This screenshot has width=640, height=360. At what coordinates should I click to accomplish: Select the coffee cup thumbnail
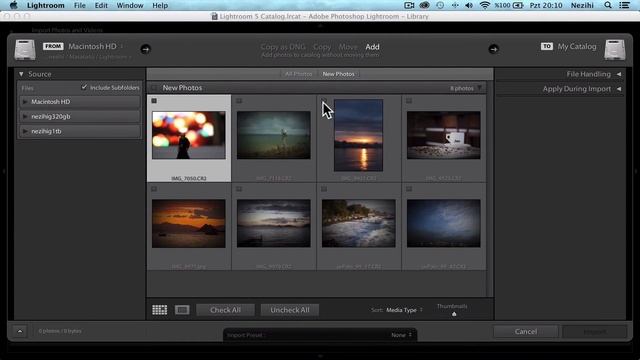point(444,135)
